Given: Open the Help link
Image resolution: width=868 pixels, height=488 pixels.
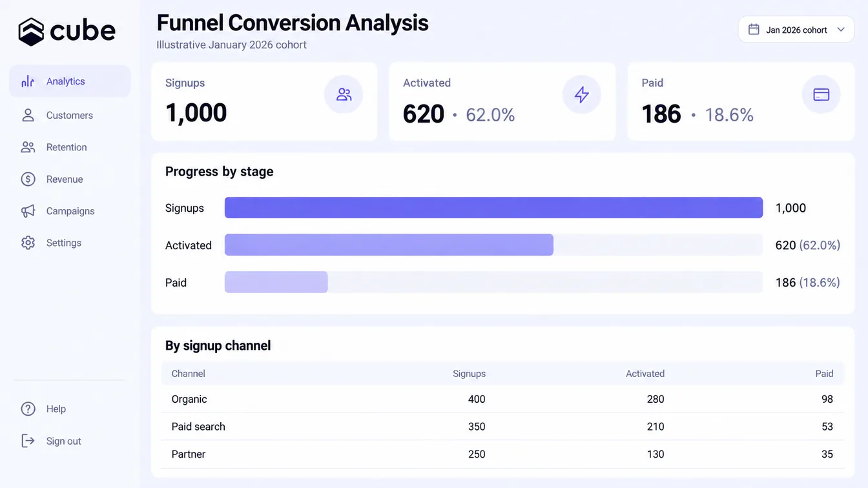Looking at the screenshot, I should [x=56, y=409].
